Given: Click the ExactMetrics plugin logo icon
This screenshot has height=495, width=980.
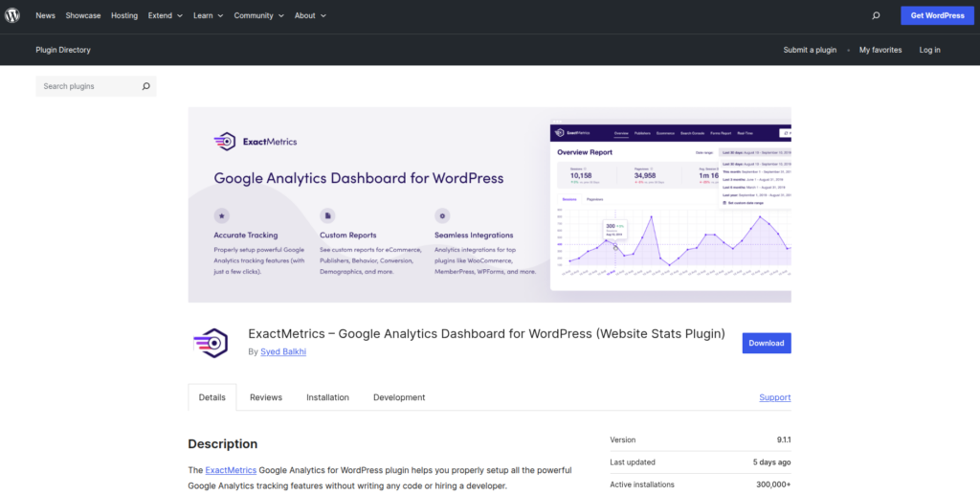Looking at the screenshot, I should point(210,343).
